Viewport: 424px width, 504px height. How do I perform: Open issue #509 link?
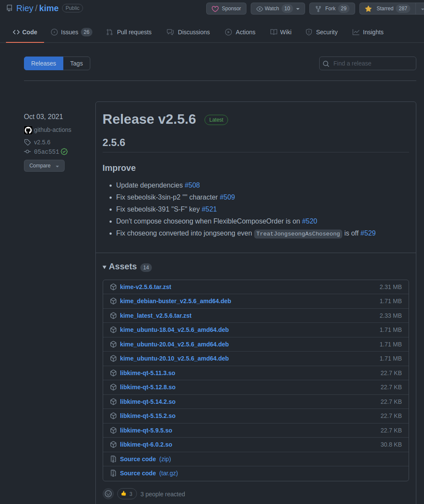click(227, 197)
